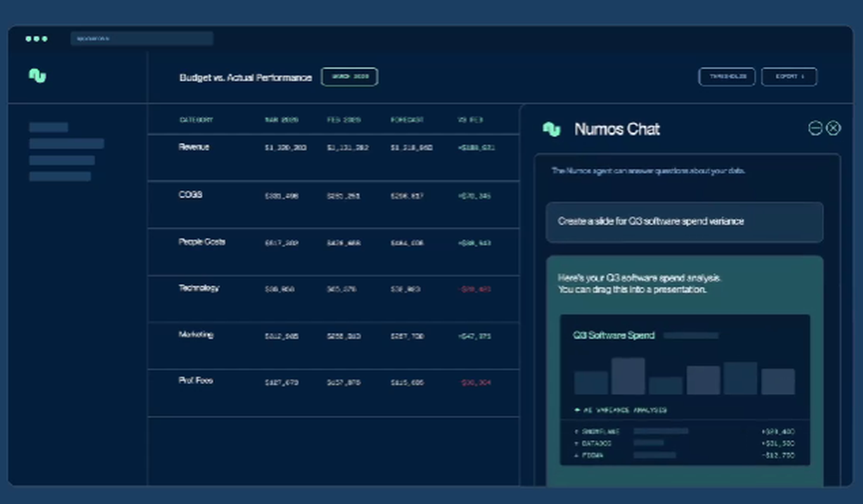Click the decrease arrow next to Figma

(576, 452)
